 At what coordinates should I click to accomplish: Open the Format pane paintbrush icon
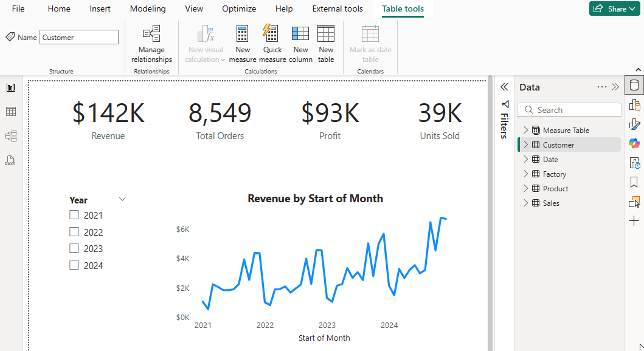point(634,124)
